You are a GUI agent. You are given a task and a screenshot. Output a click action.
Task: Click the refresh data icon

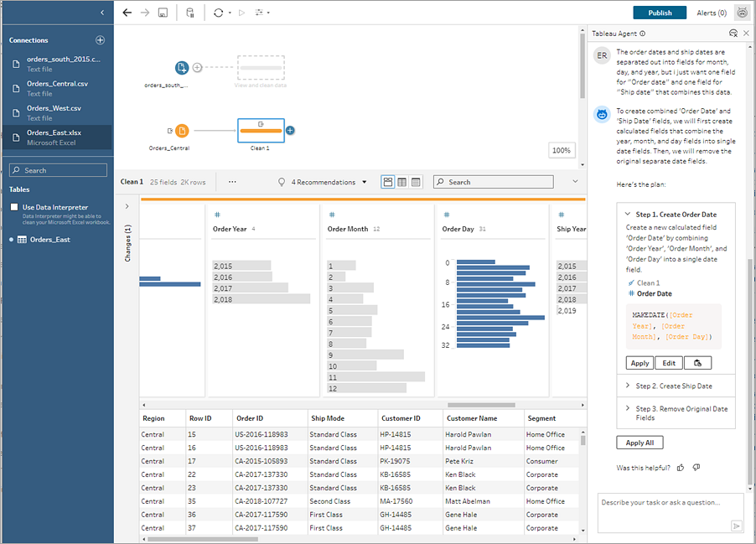219,13
